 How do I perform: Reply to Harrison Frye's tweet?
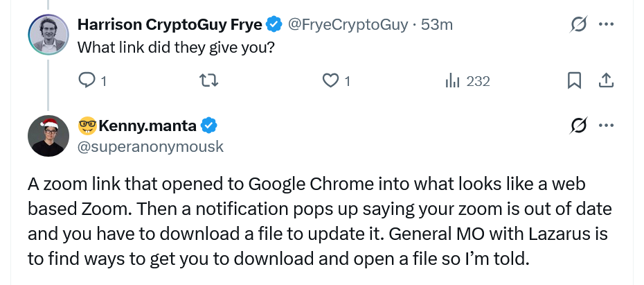87,81
